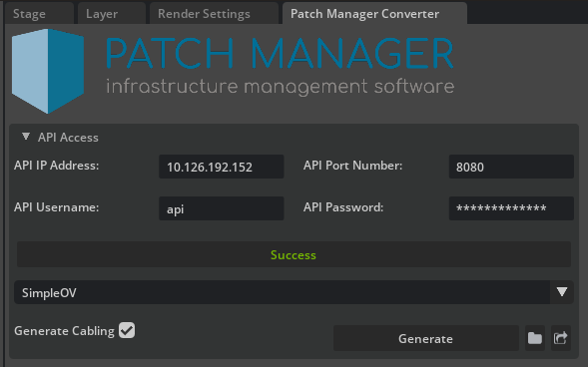Screen dimensions: 588x367
Task: Focus the API Port Number field
Action: point(511,167)
